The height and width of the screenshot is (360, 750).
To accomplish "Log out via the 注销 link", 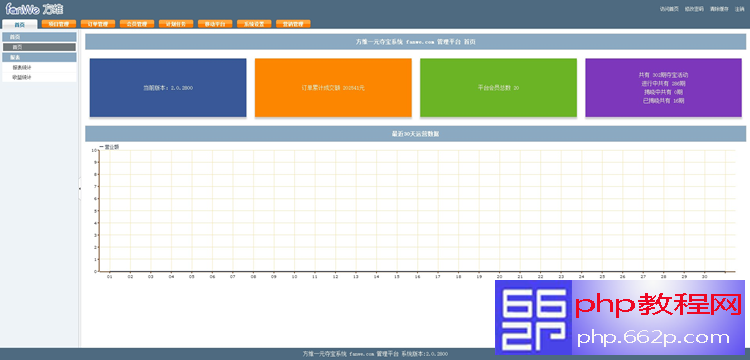I will pyautogui.click(x=739, y=9).
